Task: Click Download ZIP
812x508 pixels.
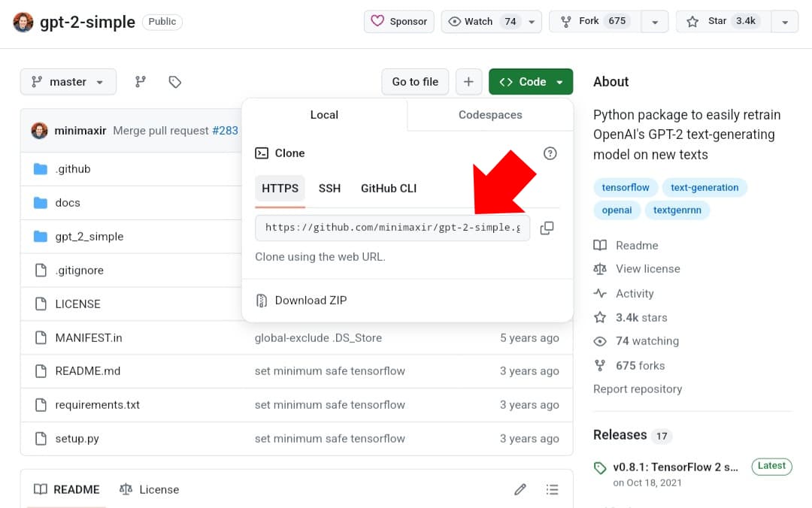Action: (311, 301)
